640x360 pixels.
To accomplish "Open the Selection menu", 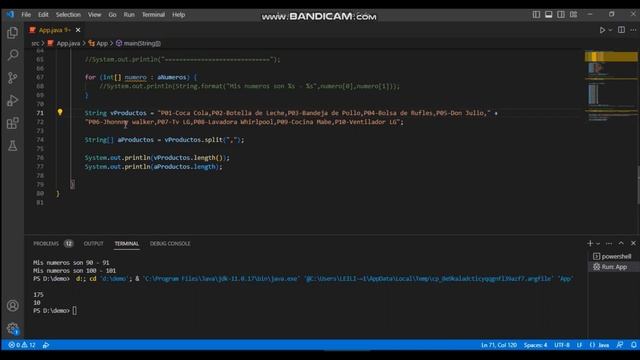I will pos(68,15).
